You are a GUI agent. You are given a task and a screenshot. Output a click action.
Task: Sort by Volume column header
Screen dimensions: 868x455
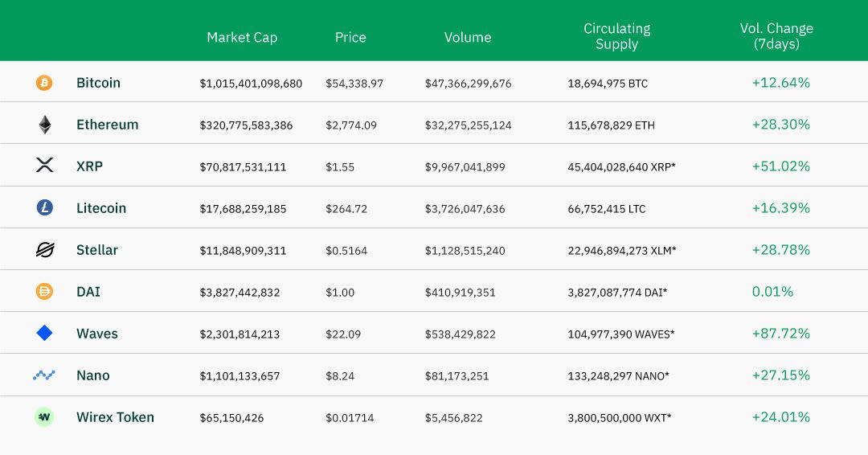pyautogui.click(x=468, y=37)
